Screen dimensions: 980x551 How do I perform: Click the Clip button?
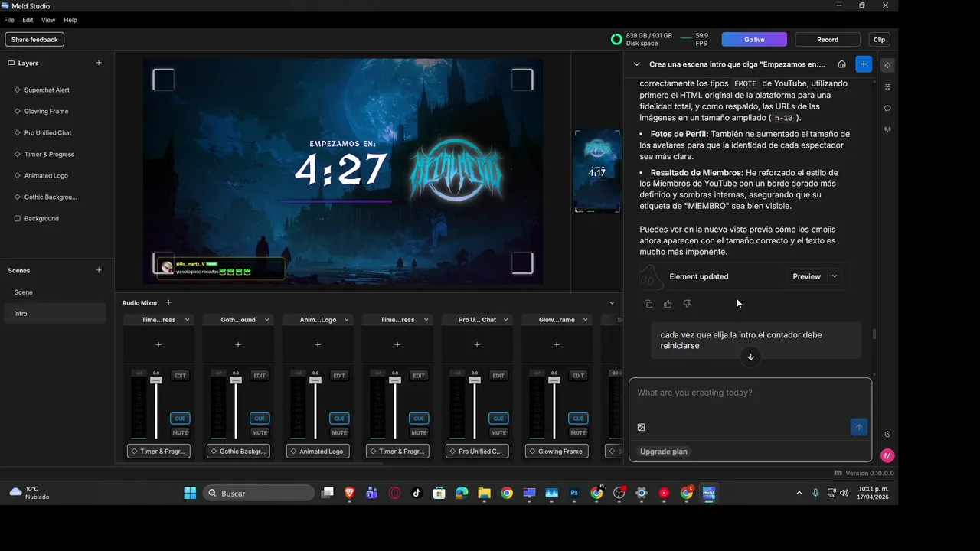click(880, 40)
